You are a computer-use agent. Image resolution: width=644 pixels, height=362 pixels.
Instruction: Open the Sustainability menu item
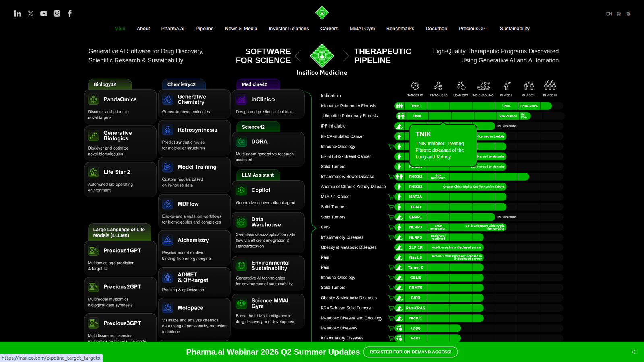point(514,29)
